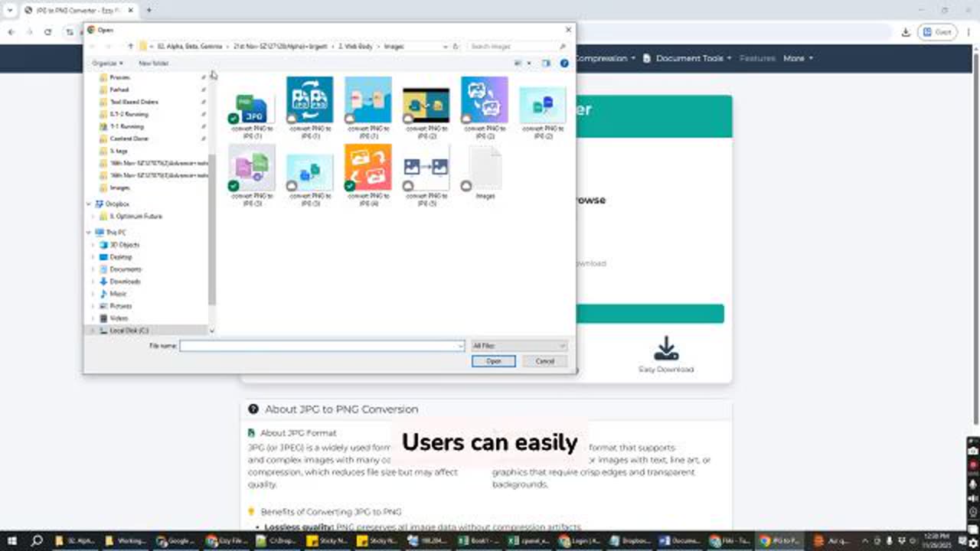The height and width of the screenshot is (551, 980).
Task: Open the Organize dropdown
Action: pos(107,64)
